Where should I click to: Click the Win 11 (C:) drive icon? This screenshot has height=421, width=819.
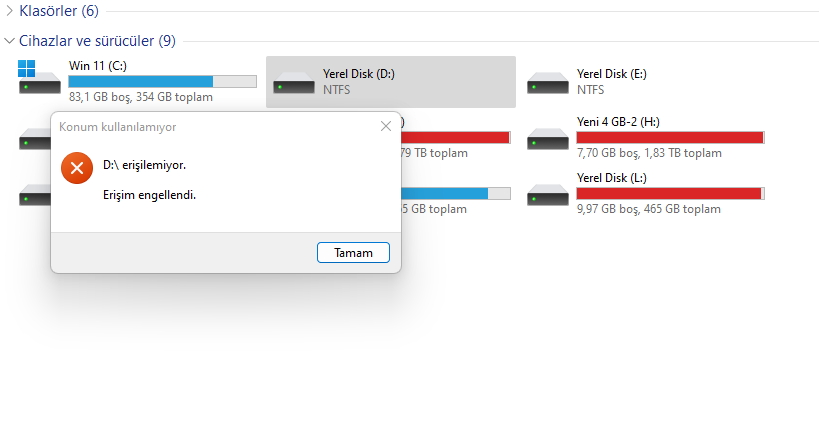coord(39,81)
